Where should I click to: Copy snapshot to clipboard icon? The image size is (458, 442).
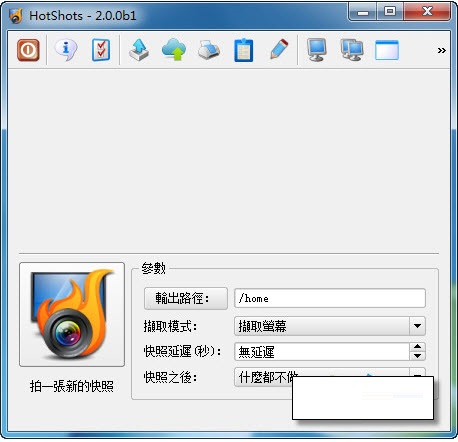click(244, 50)
